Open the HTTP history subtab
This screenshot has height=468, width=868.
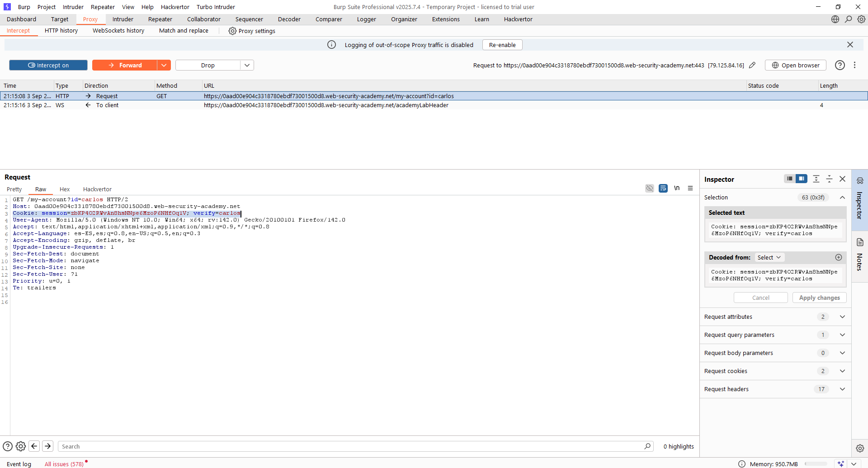(x=61, y=30)
